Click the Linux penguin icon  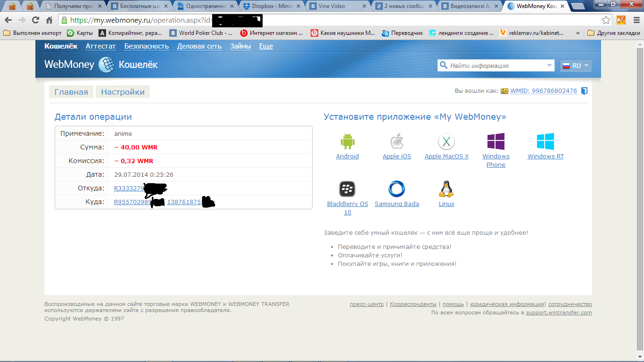click(x=446, y=189)
